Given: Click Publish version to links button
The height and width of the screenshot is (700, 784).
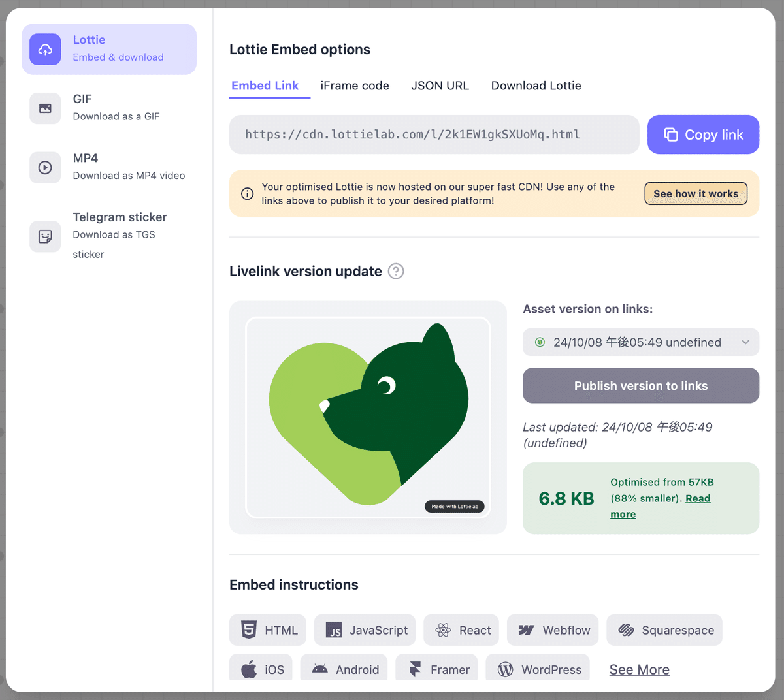Looking at the screenshot, I should pos(640,386).
